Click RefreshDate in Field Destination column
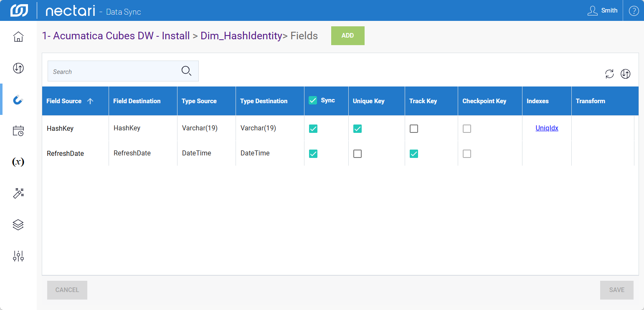The width and height of the screenshot is (644, 310). [x=132, y=153]
